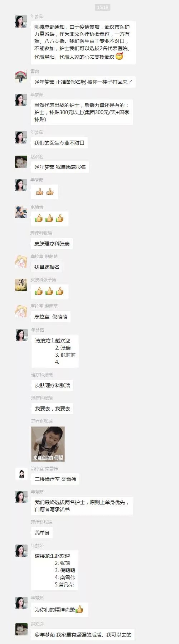The height and width of the screenshot is (644, 179).
Task: Tap avatar beside 为你们的精神点赞 message
Action: [x=21, y=603]
